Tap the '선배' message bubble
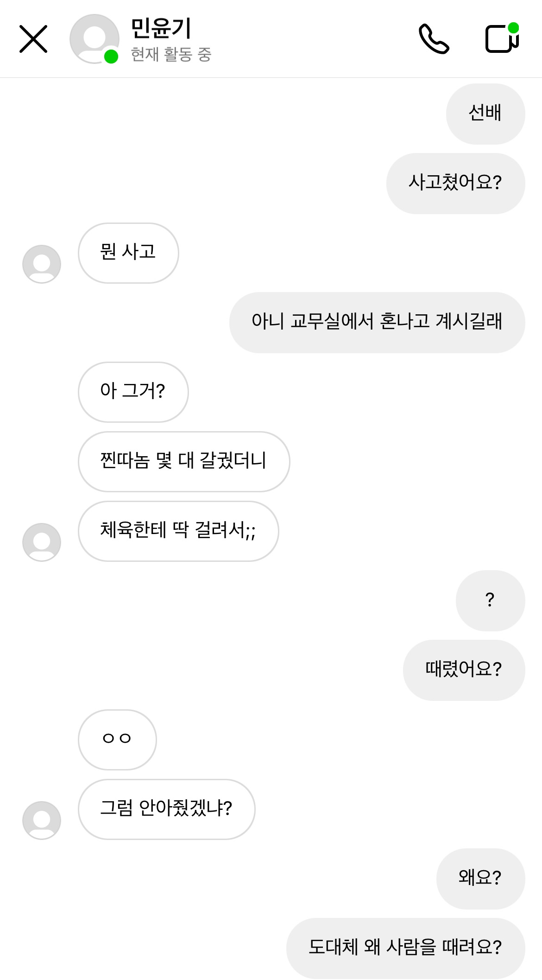Viewport: 542px width, 980px height. pos(485,114)
